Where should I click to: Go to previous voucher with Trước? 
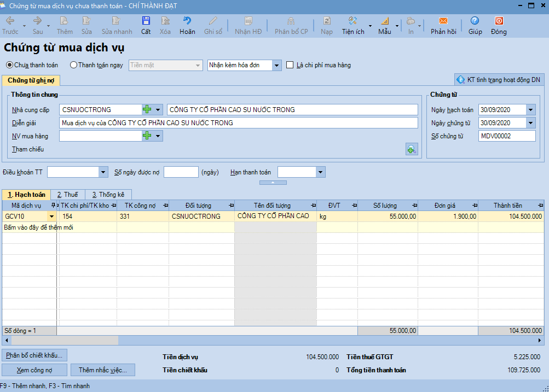pyautogui.click(x=10, y=26)
